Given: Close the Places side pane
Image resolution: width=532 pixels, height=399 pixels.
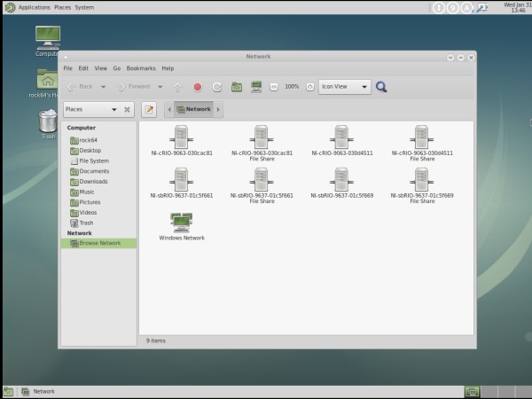Looking at the screenshot, I should click(x=127, y=110).
